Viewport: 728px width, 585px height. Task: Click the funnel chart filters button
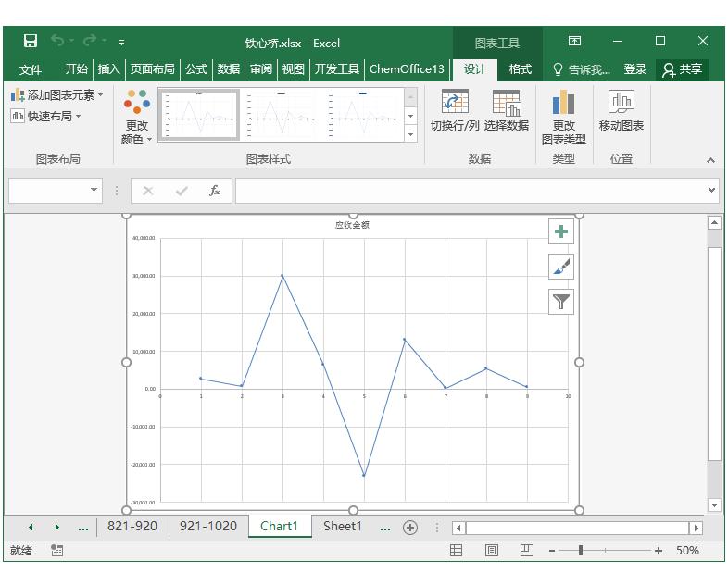561,302
